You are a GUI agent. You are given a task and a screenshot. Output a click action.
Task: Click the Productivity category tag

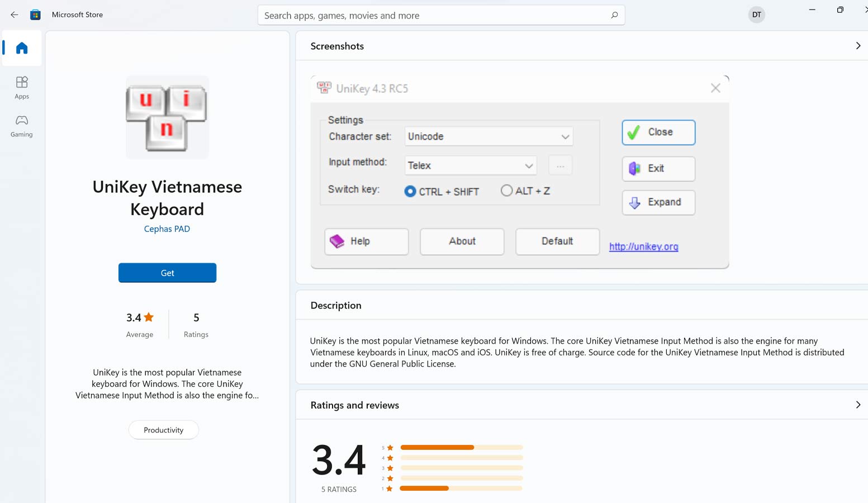(x=163, y=430)
